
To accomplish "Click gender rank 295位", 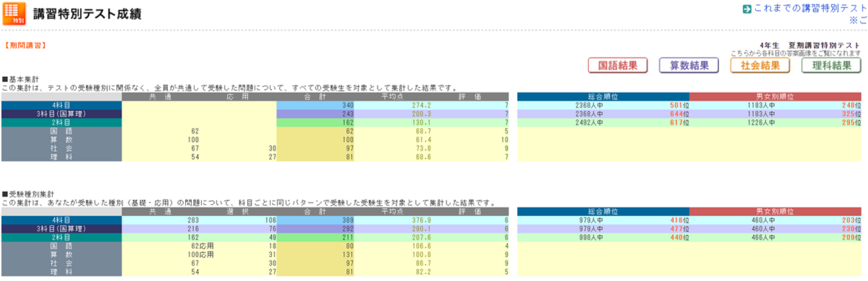I will 851,122.
